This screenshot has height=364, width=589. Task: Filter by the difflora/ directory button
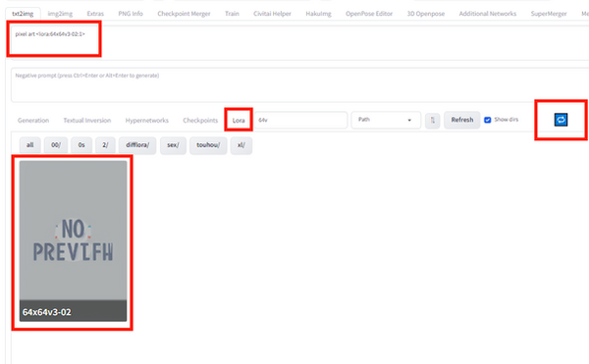[x=137, y=145]
